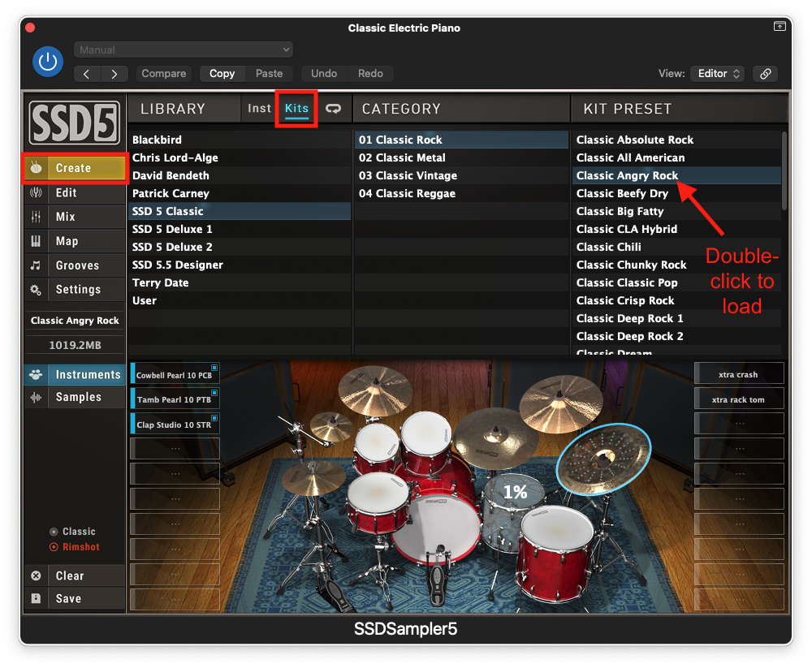The width and height of the screenshot is (812, 668).
Task: Select the Rimshot radio option
Action: click(75, 547)
